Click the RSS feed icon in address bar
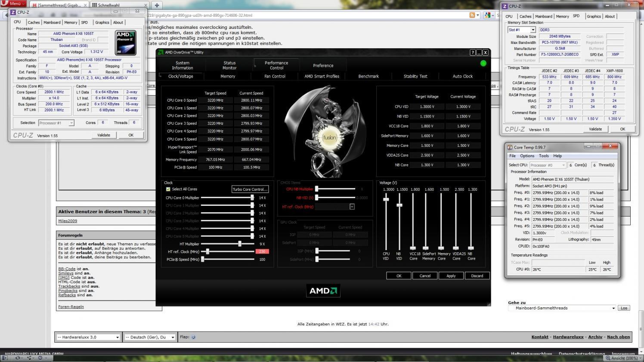The image size is (644, 362). coord(472,15)
